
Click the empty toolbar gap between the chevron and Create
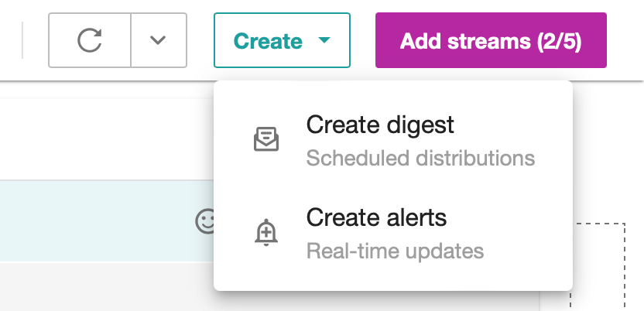pyautogui.click(x=200, y=40)
